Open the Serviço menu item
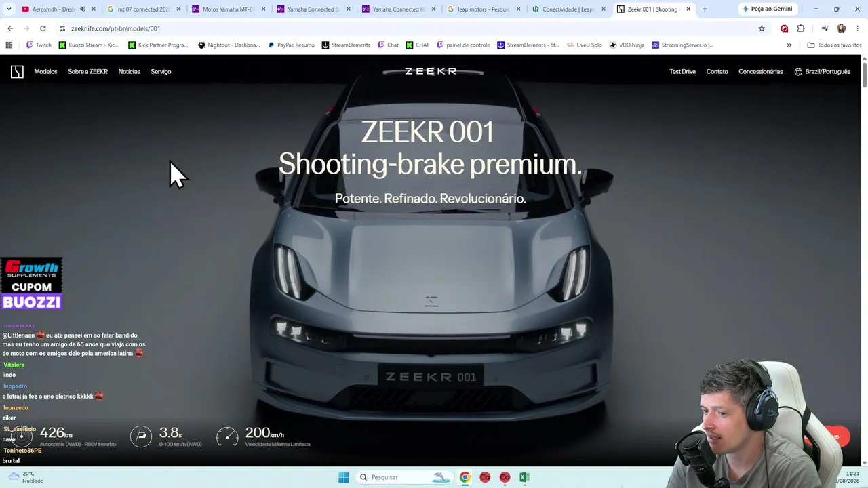Screen dimensions: 868x488 (161, 72)
